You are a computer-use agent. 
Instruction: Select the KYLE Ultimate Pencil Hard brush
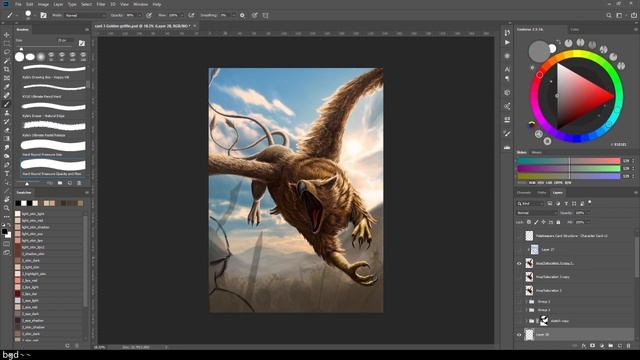[x=53, y=90]
